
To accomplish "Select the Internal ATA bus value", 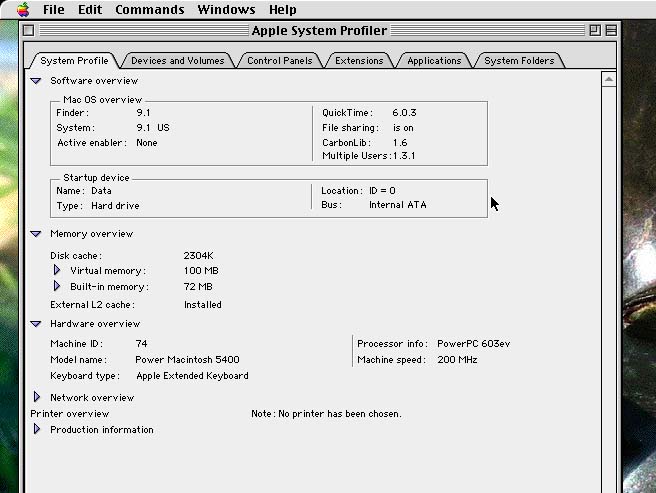I will [397, 205].
